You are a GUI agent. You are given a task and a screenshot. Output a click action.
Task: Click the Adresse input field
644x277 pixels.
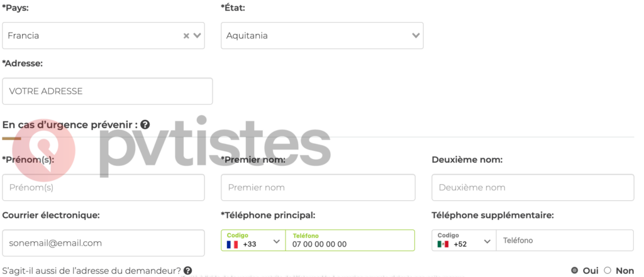[x=108, y=91]
